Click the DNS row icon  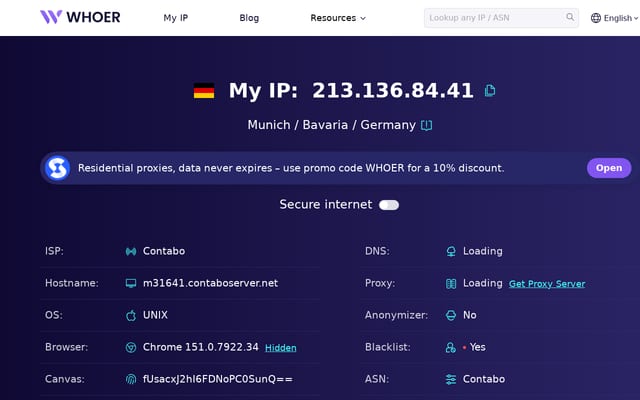point(451,251)
